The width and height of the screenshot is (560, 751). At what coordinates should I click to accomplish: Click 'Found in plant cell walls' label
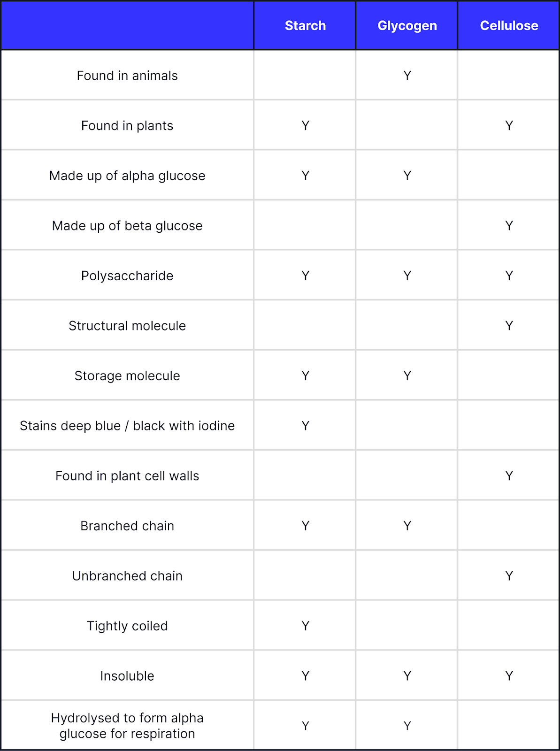[x=127, y=476]
